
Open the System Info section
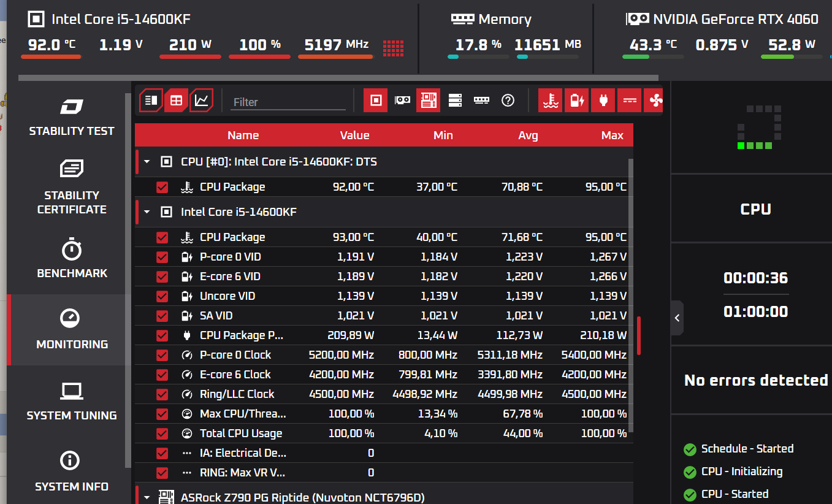click(71, 472)
